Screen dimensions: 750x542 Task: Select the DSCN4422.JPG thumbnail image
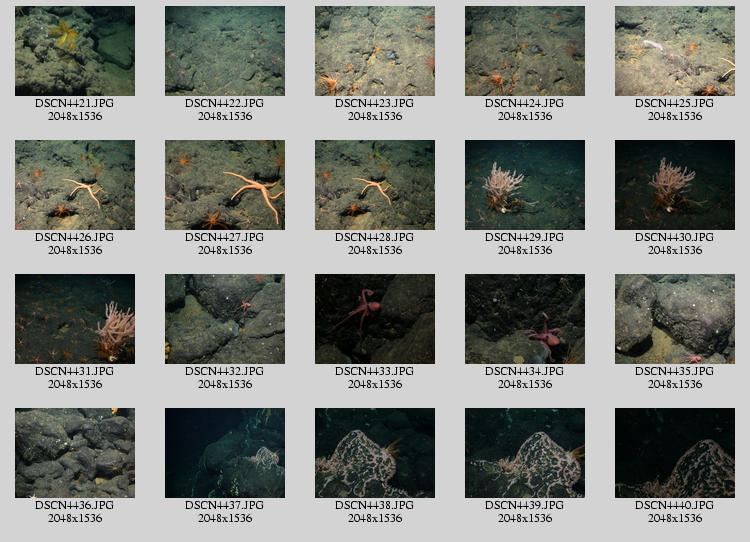point(225,51)
